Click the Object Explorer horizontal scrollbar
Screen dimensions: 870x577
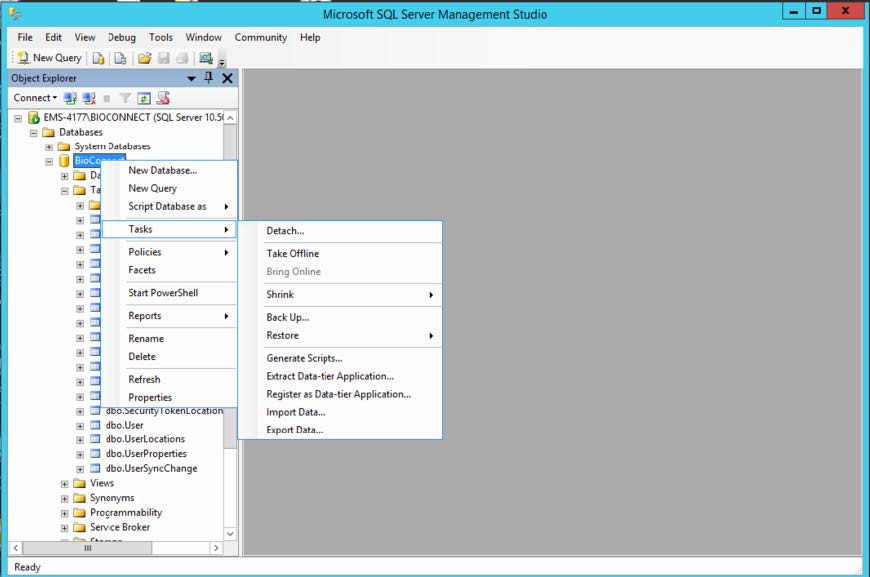click(x=90, y=548)
